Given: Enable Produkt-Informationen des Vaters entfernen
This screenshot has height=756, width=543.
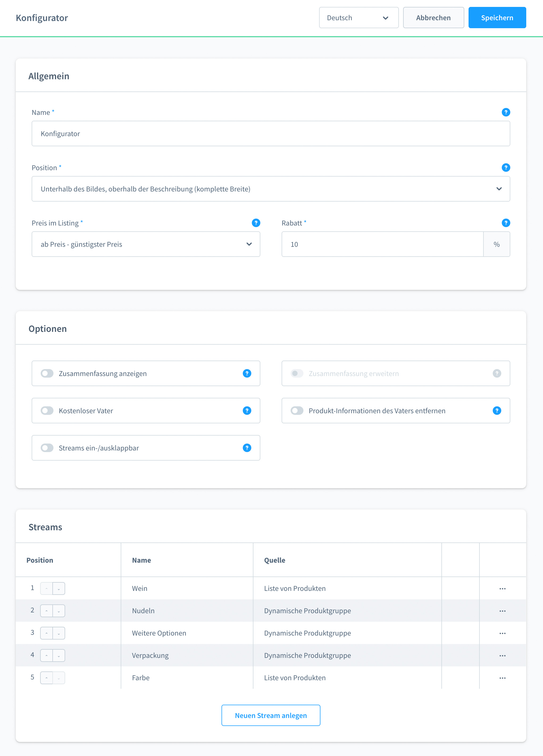Looking at the screenshot, I should tap(297, 411).
